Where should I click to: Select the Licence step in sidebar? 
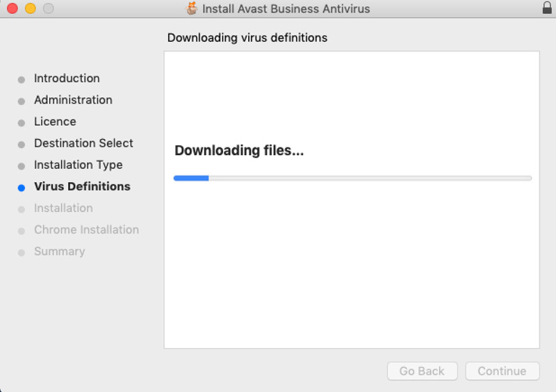pyautogui.click(x=55, y=122)
